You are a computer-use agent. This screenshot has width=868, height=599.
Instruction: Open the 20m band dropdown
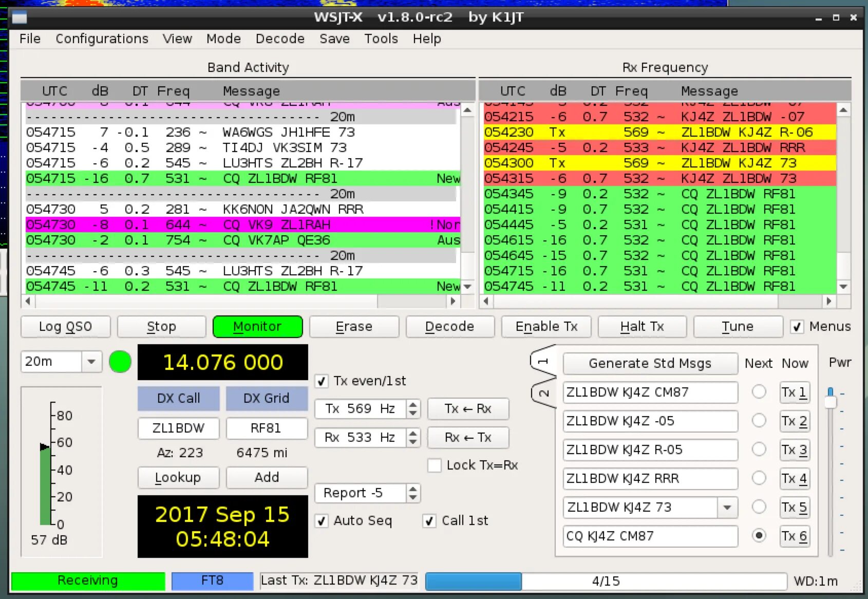[91, 362]
